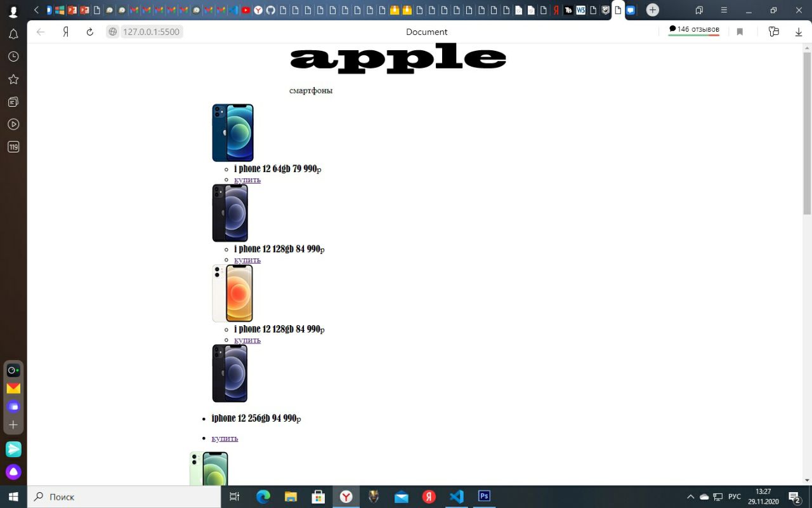Screen dimensions: 812x508
Task: Switch to the GitHub tab
Action: [271, 10]
